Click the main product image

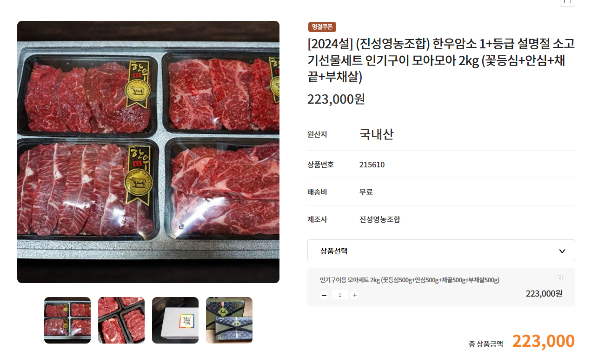148,152
